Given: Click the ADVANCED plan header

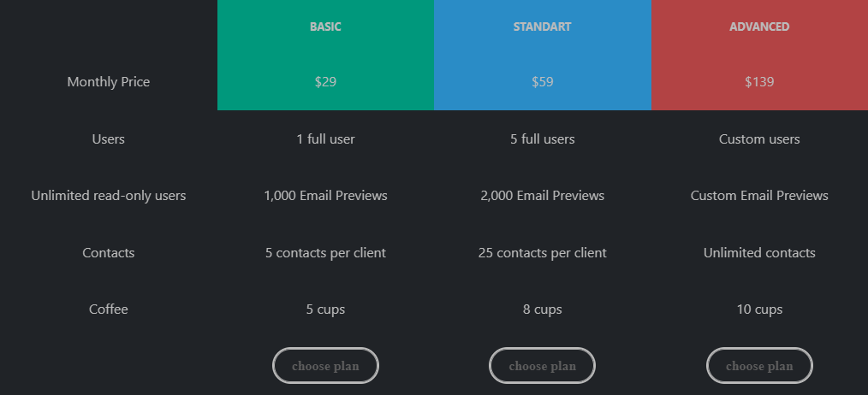Looking at the screenshot, I should tap(759, 27).
